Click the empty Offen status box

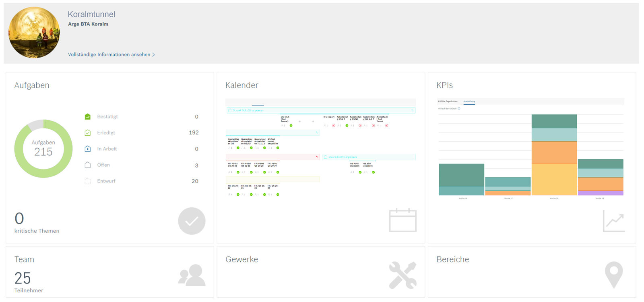88,165
